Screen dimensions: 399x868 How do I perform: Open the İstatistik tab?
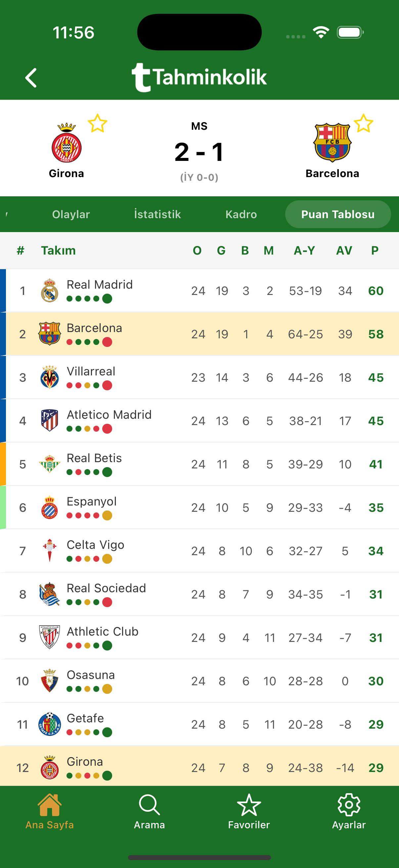157,214
